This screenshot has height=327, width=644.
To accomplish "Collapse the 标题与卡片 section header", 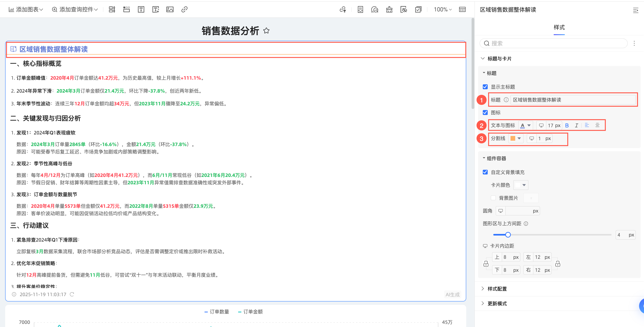I will point(499,59).
